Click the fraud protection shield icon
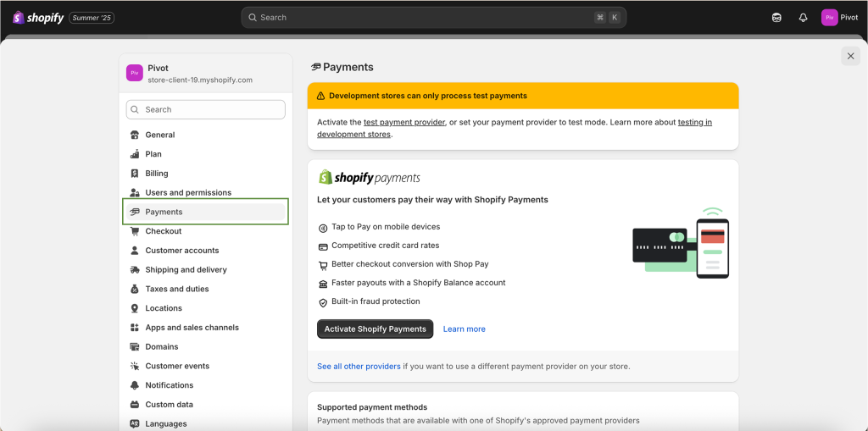 pos(323,302)
